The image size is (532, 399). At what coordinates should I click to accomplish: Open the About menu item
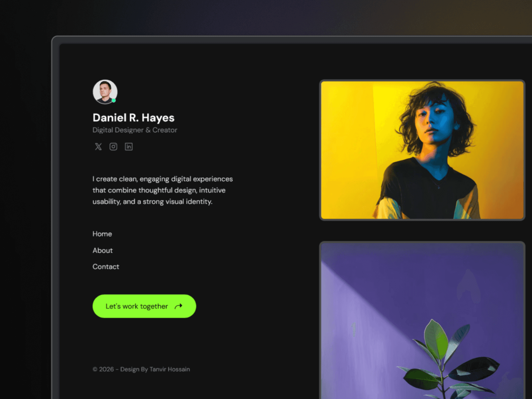(x=102, y=250)
